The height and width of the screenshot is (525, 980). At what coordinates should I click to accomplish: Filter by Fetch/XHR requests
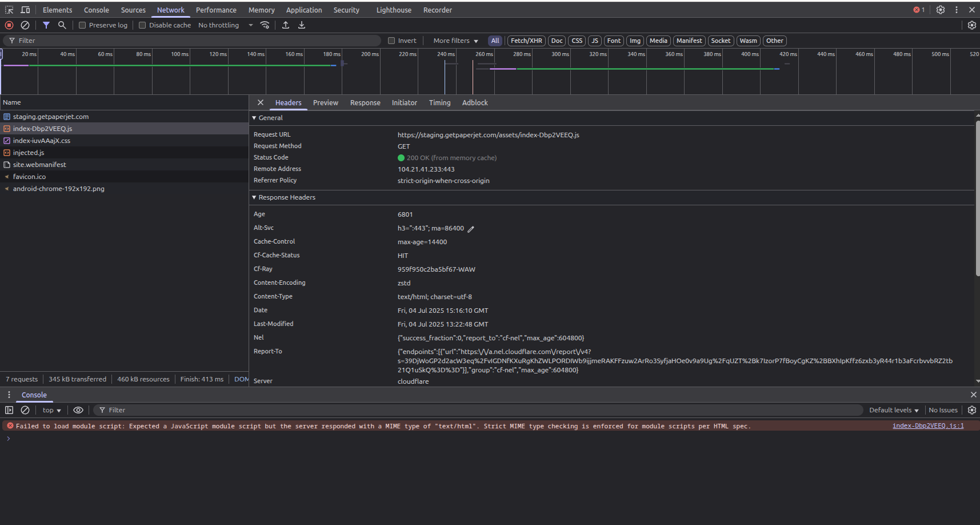(526, 41)
